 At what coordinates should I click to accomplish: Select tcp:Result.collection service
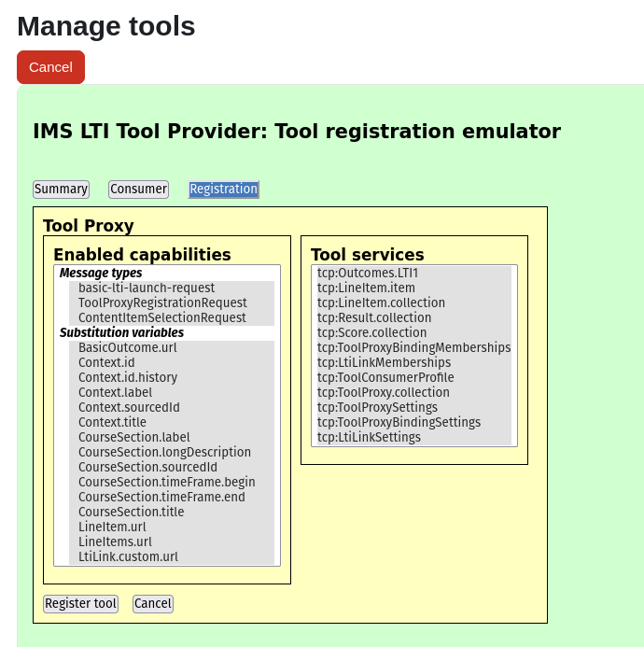(414, 317)
